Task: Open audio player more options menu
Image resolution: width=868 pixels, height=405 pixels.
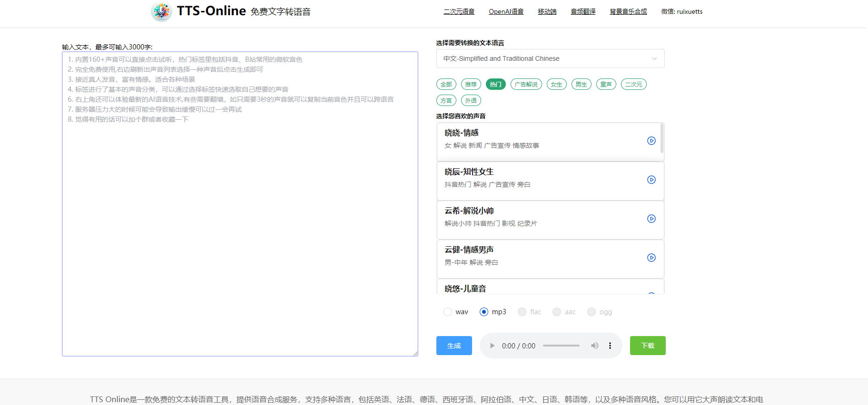Action: point(610,346)
